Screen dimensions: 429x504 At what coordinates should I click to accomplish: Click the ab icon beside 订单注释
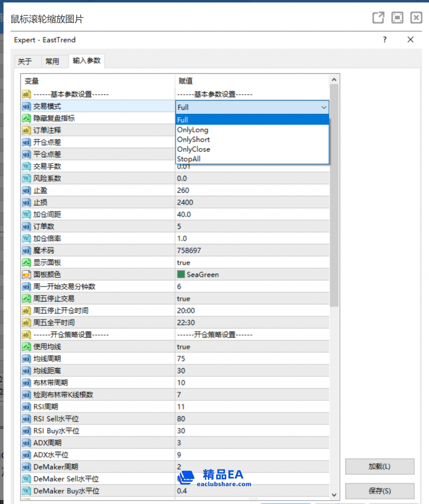tap(26, 130)
